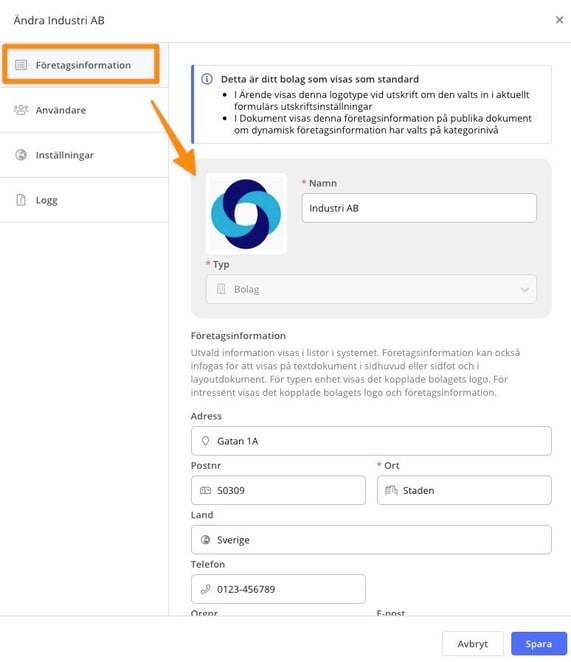
Task: Click the phone icon in Telefon field
Action: point(205,589)
